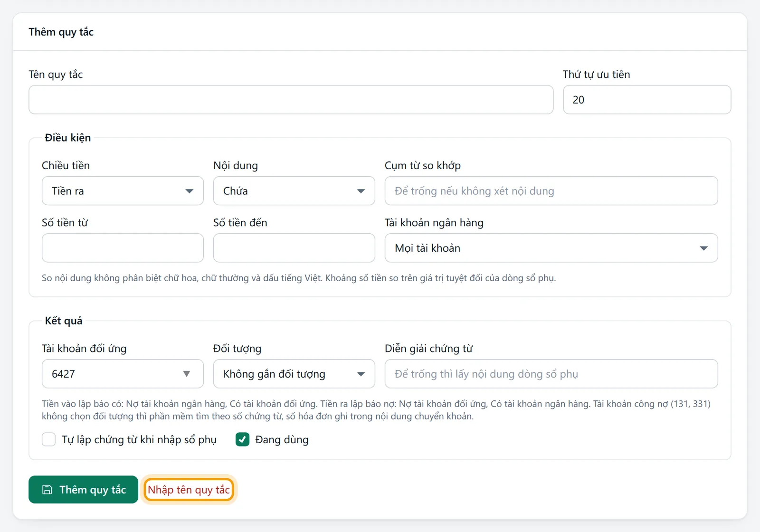Click the Nội dung label
The height and width of the screenshot is (532, 760).
pyautogui.click(x=236, y=166)
